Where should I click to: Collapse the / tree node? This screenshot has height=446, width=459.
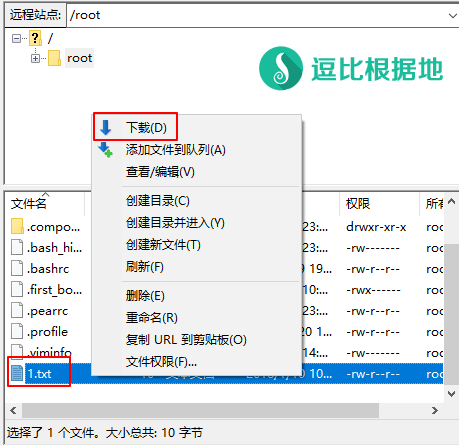point(16,39)
